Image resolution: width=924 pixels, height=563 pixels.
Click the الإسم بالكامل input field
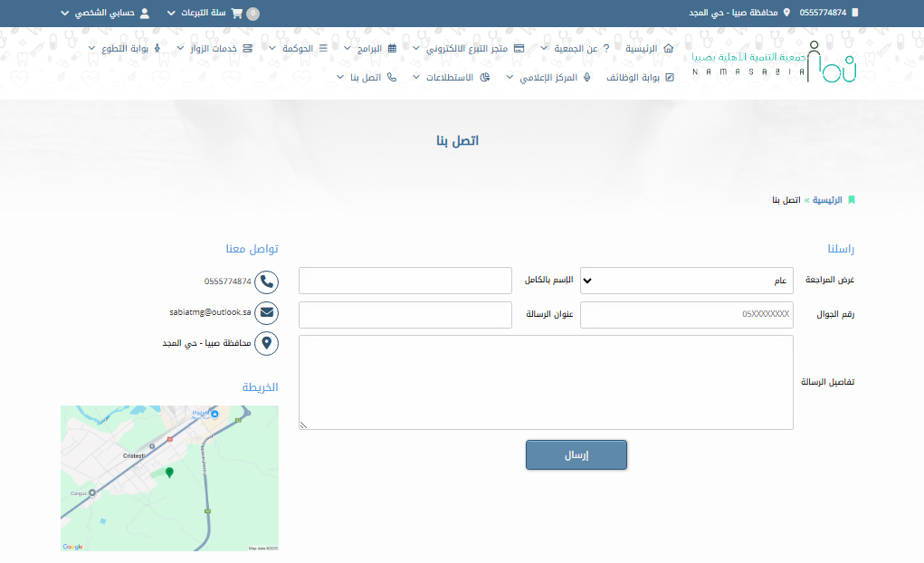coord(405,281)
